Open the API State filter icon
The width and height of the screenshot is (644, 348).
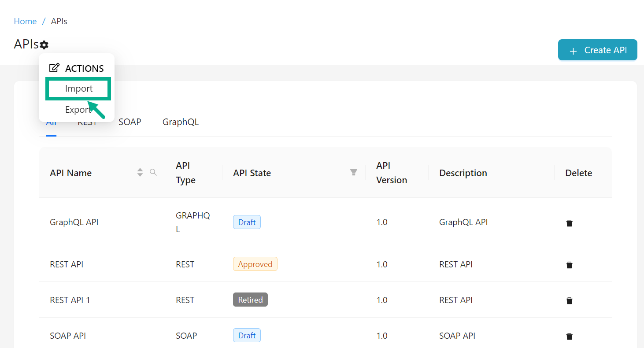pyautogui.click(x=353, y=172)
